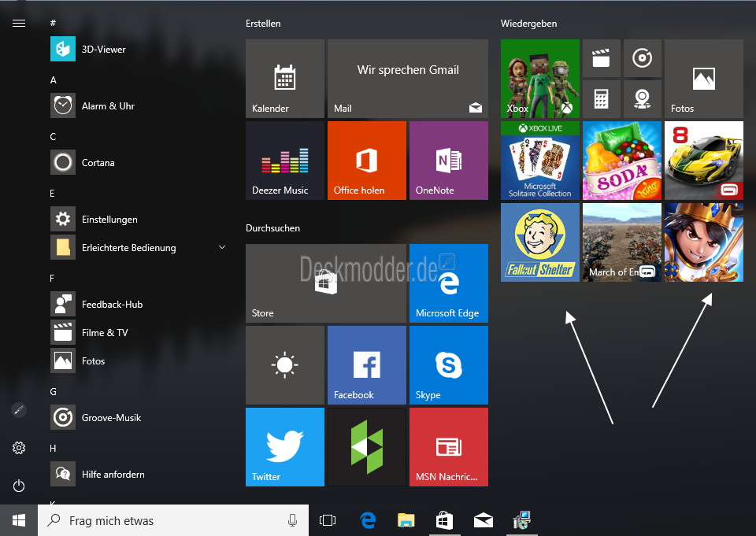The width and height of the screenshot is (756, 536).
Task: Open the MSN Nachrichten tile
Action: pyautogui.click(x=449, y=447)
